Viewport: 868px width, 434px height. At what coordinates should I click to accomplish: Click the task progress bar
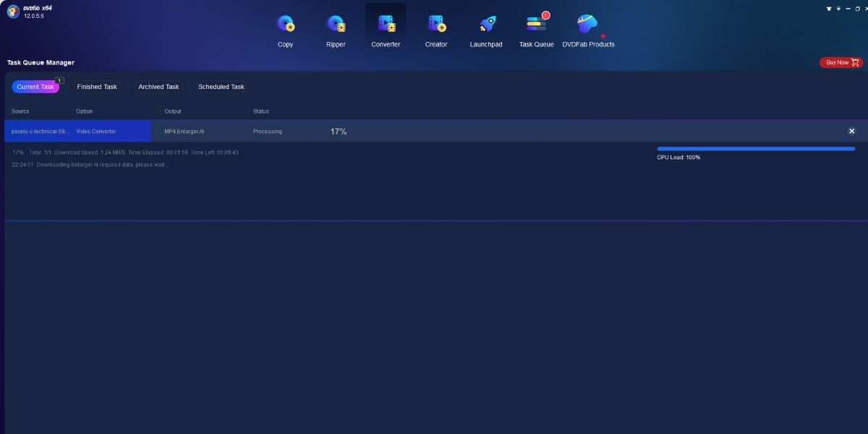756,148
